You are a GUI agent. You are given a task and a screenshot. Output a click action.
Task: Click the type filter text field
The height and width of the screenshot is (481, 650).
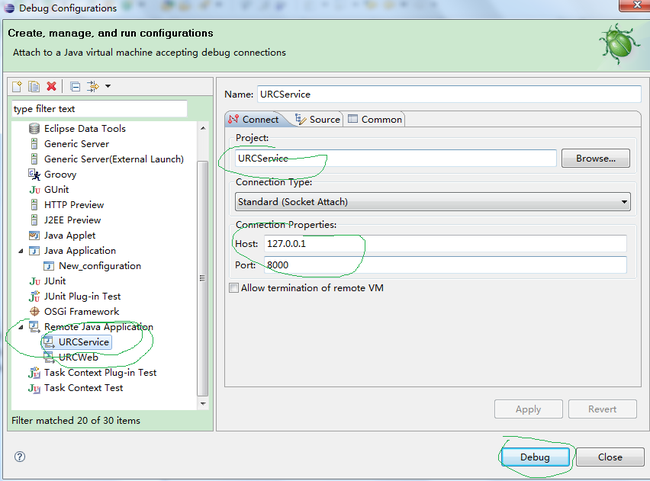click(x=99, y=109)
